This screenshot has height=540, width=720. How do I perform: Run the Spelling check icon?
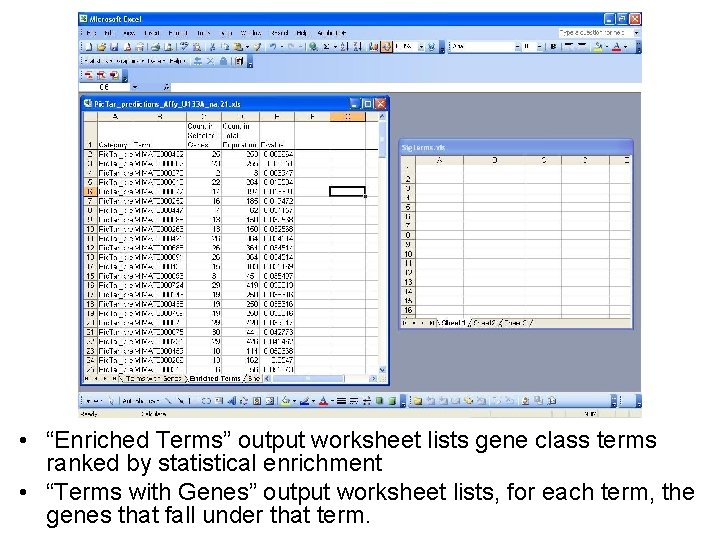[184, 46]
